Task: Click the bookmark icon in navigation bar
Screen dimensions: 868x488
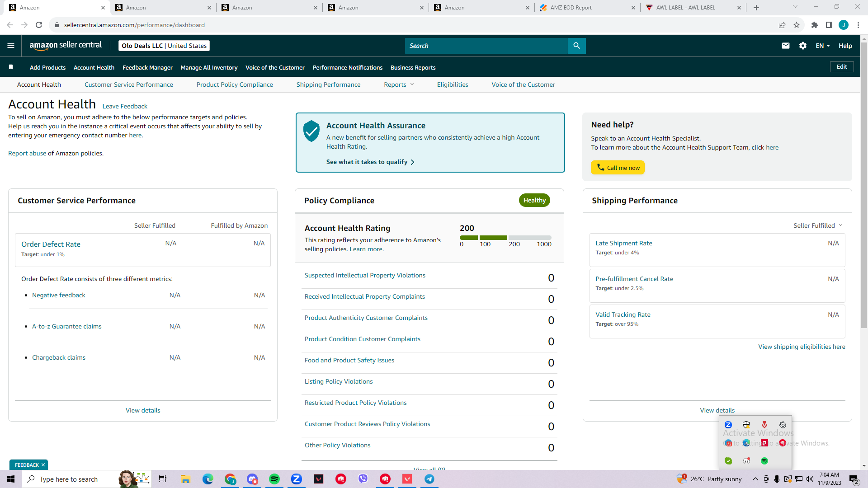Action: click(11, 67)
